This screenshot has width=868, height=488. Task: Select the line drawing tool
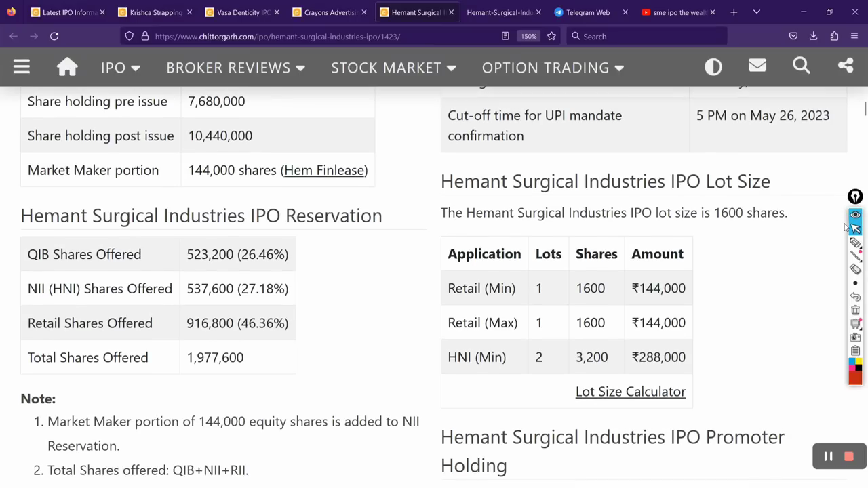click(x=855, y=256)
